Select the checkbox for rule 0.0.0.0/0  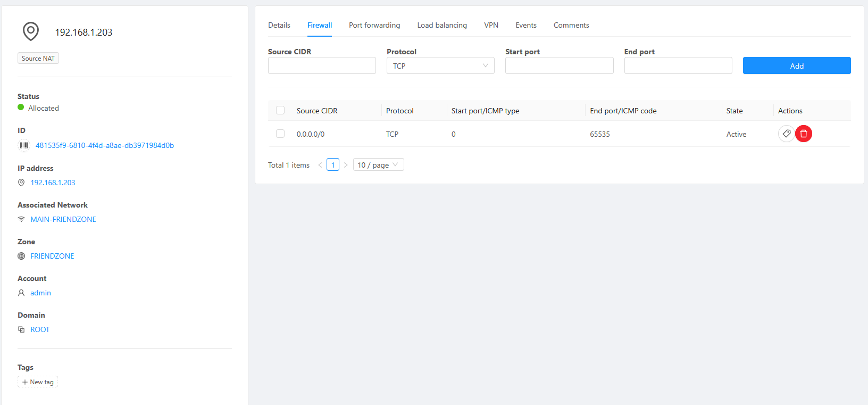click(x=280, y=134)
